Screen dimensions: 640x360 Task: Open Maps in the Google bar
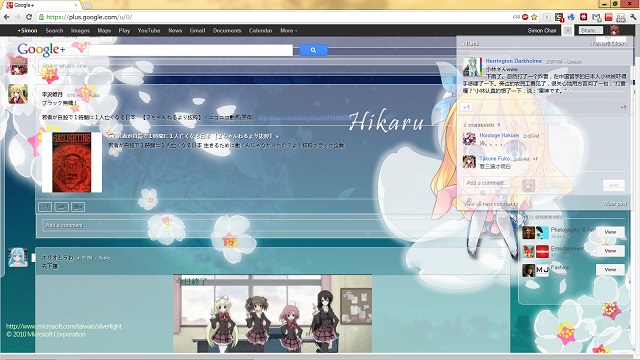click(x=104, y=31)
